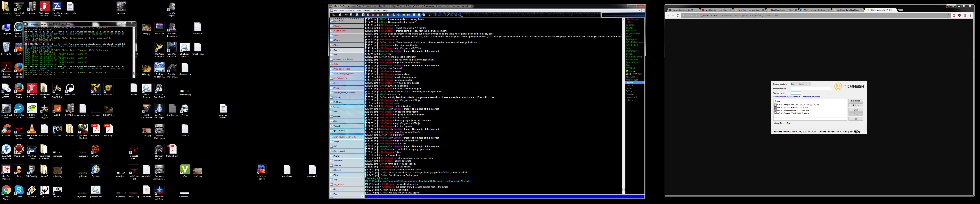The image size is (980, 204).
Task: Select DONK in the mIRC nick list
Action: click(629, 92)
